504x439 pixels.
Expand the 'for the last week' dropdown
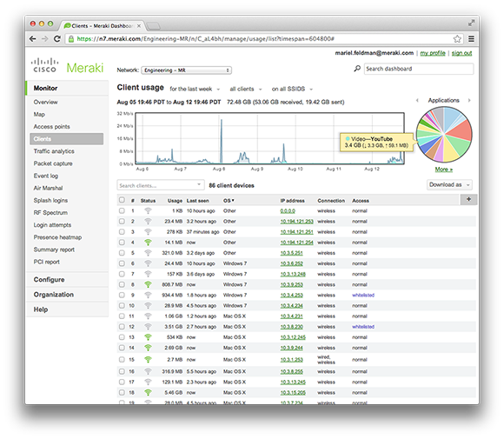pyautogui.click(x=195, y=89)
